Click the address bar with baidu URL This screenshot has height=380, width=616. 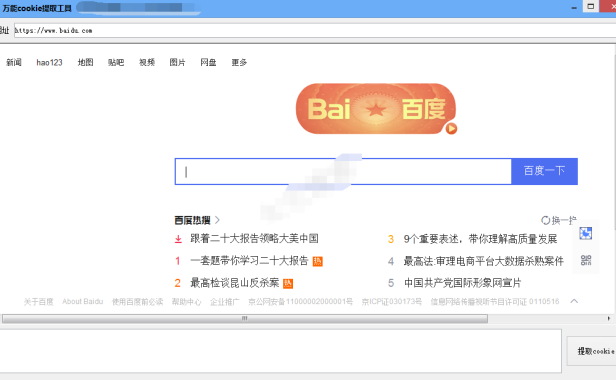(x=314, y=31)
